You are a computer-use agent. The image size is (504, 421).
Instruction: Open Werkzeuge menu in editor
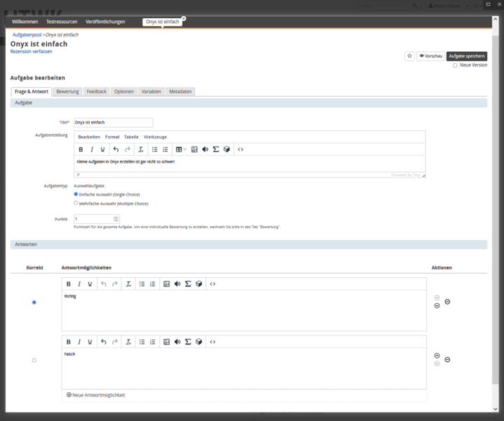pos(155,137)
